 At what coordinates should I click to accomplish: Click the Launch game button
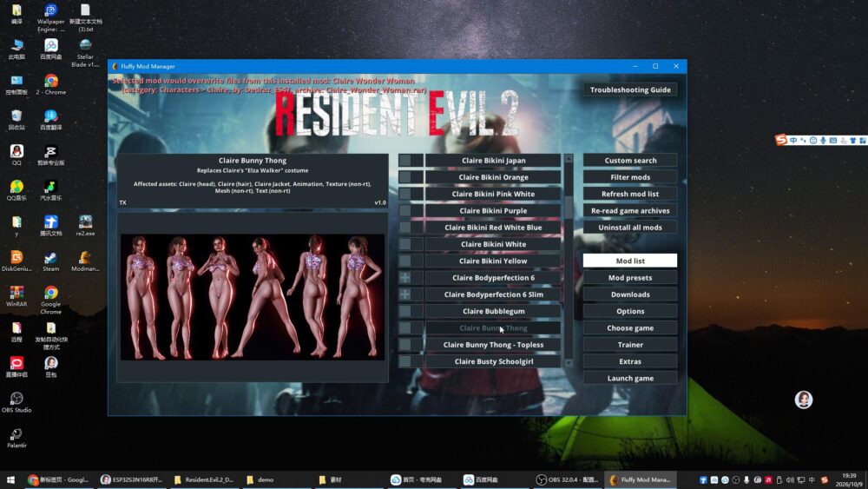[630, 378]
